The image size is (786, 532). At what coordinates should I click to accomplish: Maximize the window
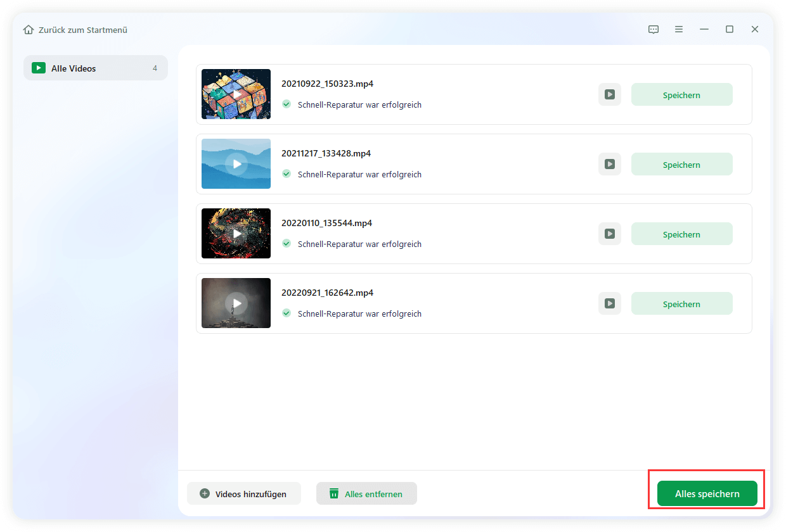coord(730,29)
